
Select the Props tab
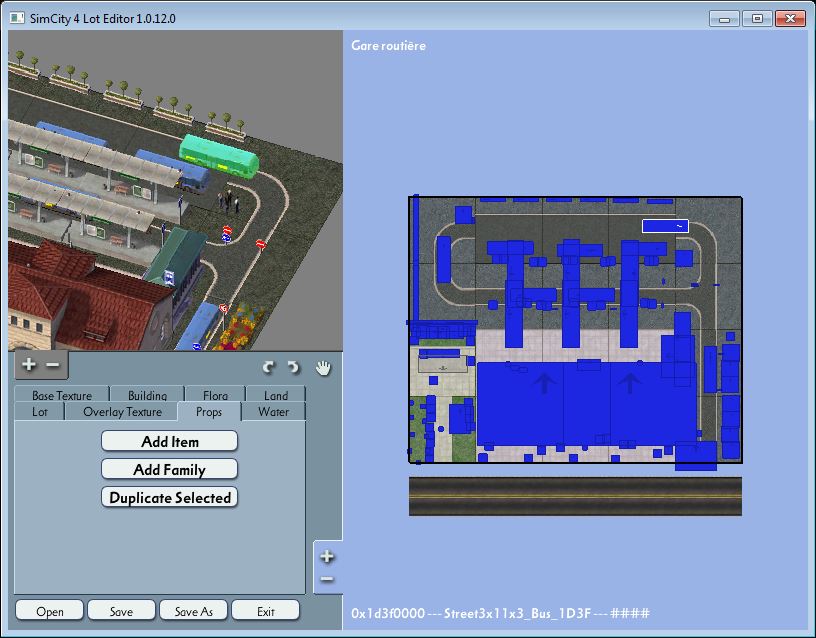[x=209, y=412]
